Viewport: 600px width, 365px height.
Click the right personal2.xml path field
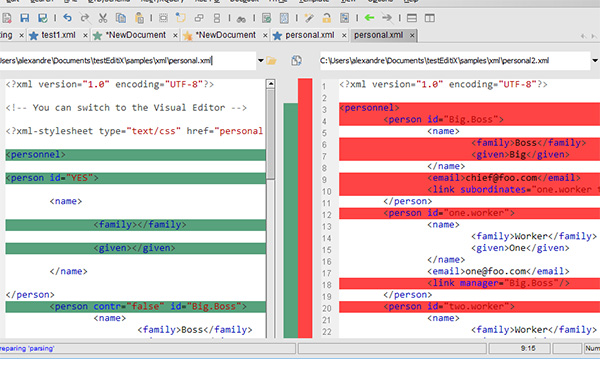coord(455,60)
